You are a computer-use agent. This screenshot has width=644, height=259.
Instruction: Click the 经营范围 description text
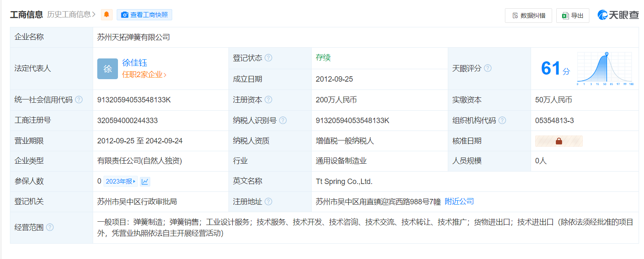365,228
